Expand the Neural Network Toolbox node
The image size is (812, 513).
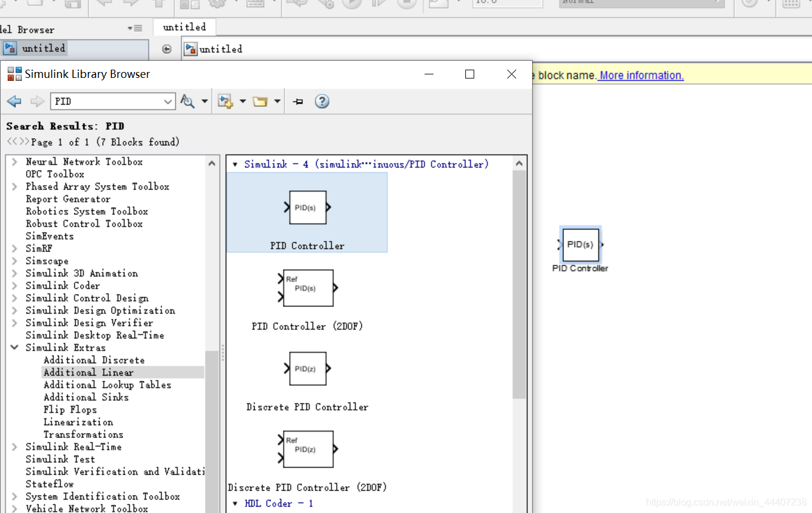(x=14, y=162)
